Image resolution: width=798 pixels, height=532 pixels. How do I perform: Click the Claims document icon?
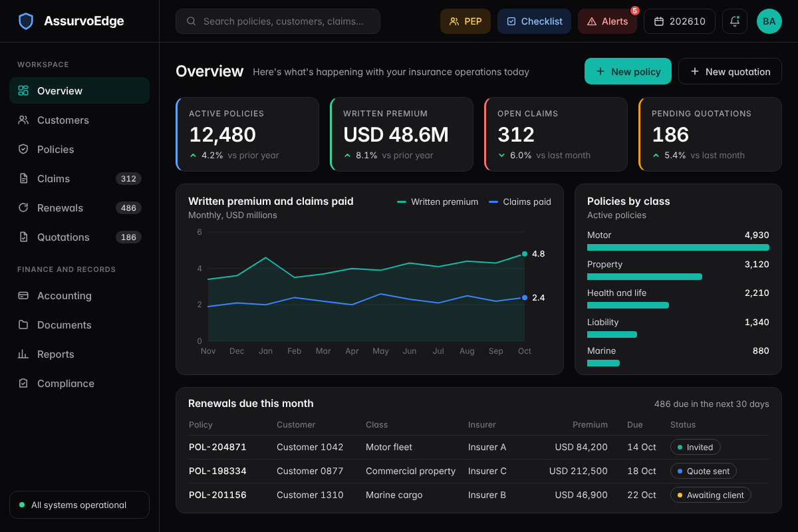point(23,178)
